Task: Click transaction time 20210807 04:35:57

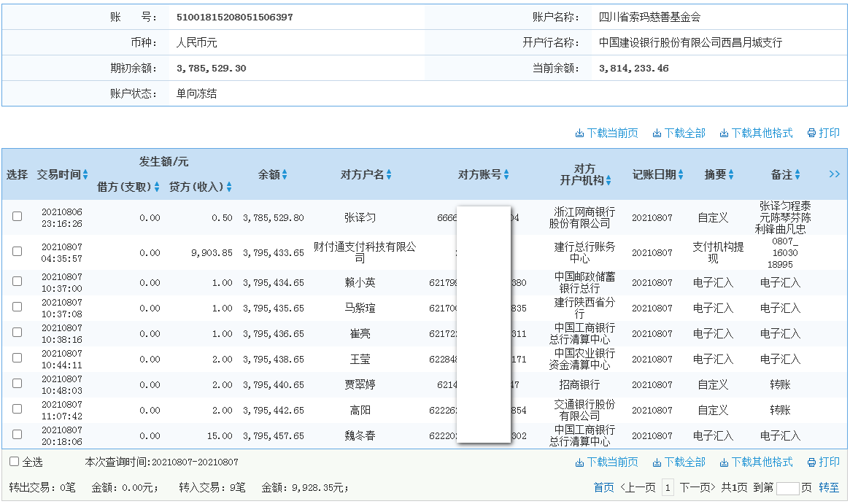Action: tap(62, 253)
